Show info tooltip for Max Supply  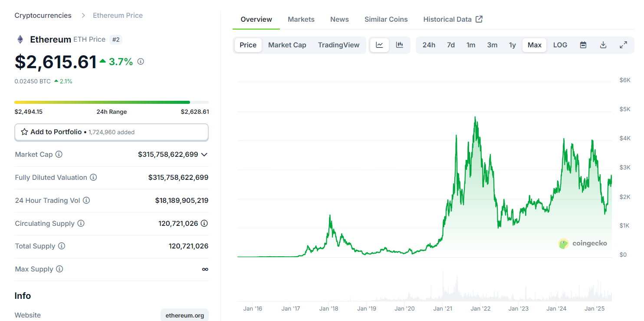coord(59,269)
